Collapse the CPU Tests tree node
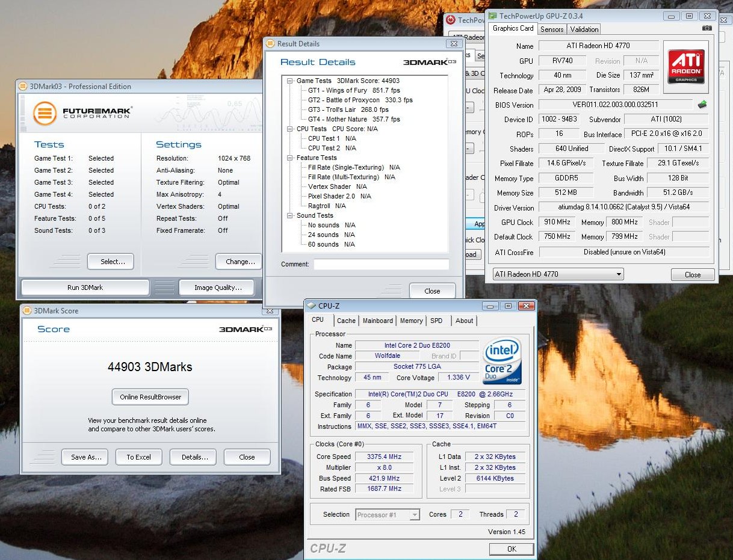733x560 pixels. [290, 129]
